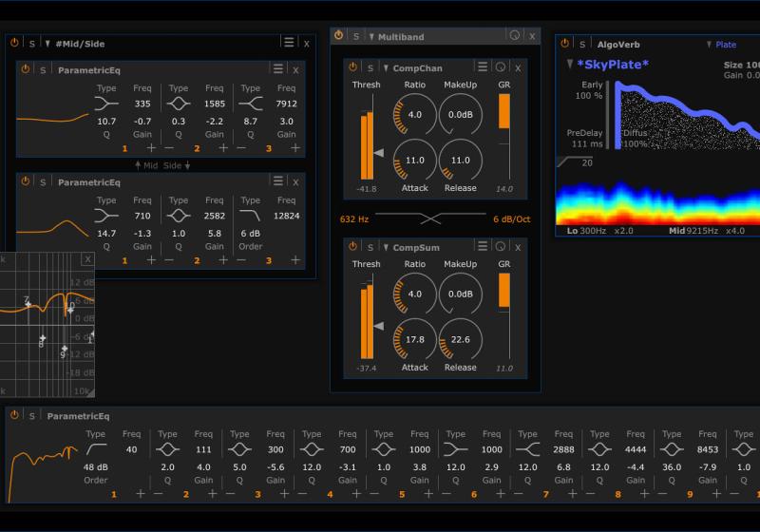Open the CompSum hamburger menu
Screen dimensions: 760x532
(x=483, y=246)
